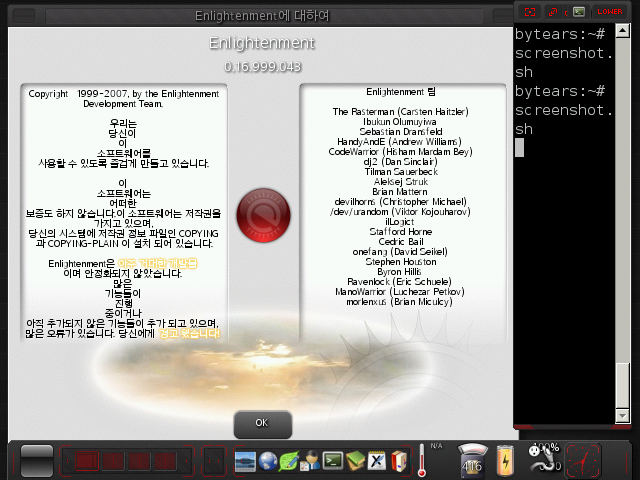Click "dj2 (Dan Sinclair)" entry
Screen dimensions: 640x480
400,162
